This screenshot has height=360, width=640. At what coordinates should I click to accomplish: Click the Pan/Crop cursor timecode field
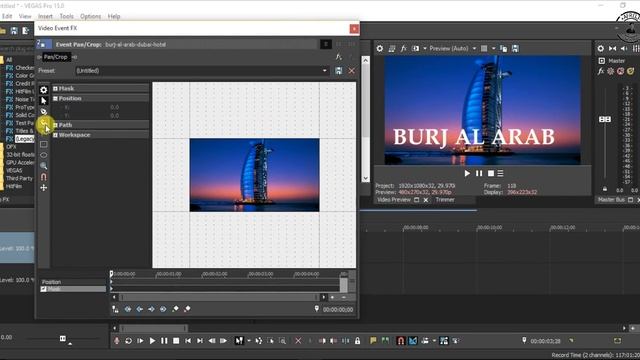[338, 310]
